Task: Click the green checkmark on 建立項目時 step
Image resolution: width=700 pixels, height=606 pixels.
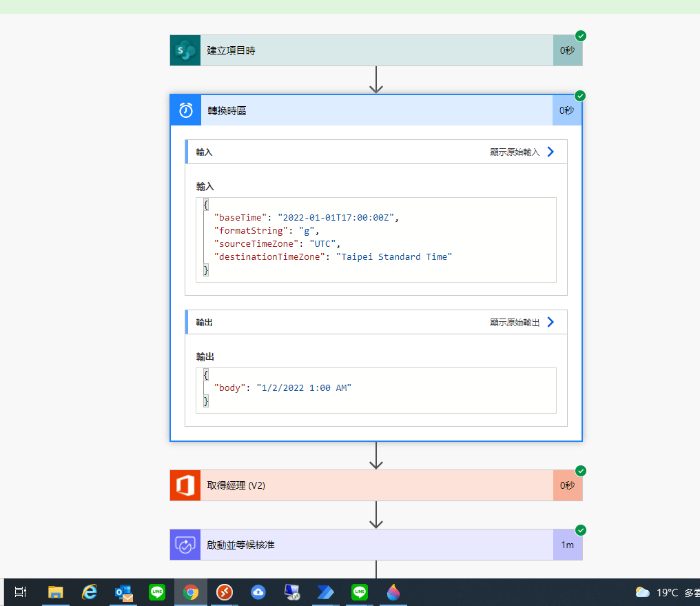Action: click(580, 35)
